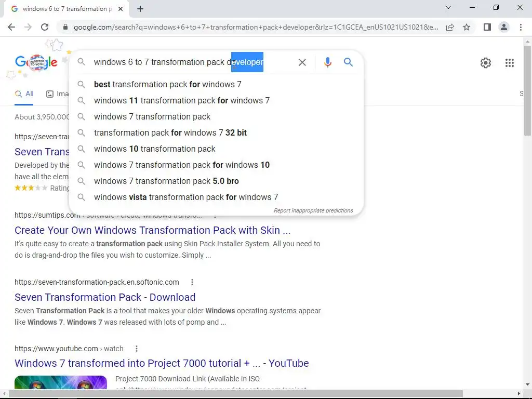Choose suggestion windows 7 transformation pack
This screenshot has height=399, width=532.
click(x=216, y=117)
